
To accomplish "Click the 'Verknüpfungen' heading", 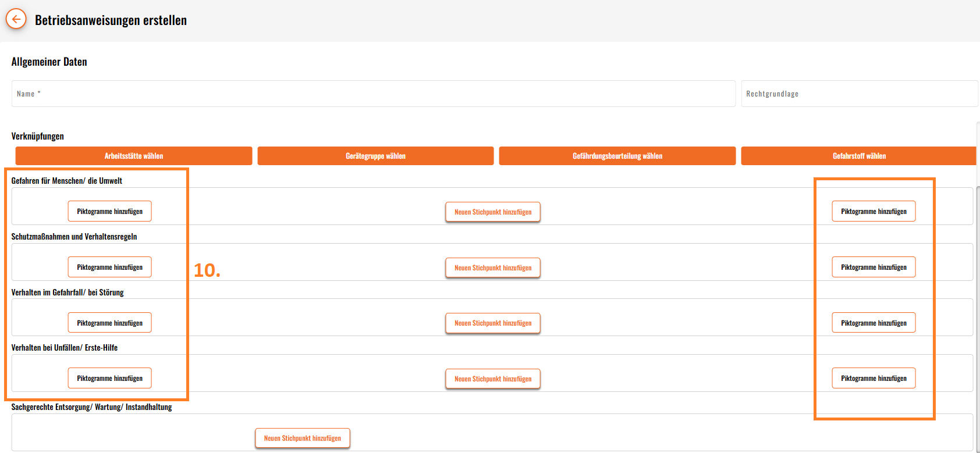I will (x=38, y=136).
